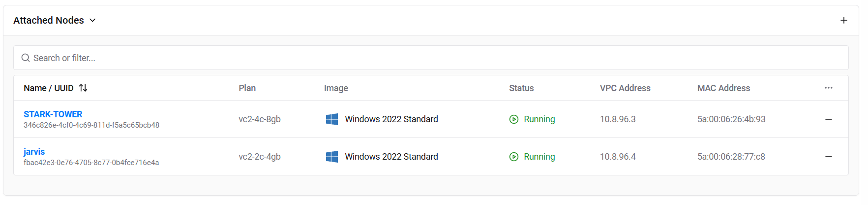Click the magnifier icon in the search field
Image resolution: width=868 pixels, height=205 pixels.
click(26, 58)
